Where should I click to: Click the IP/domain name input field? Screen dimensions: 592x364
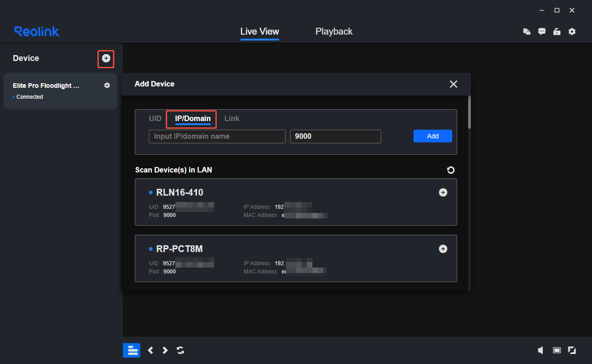[217, 136]
